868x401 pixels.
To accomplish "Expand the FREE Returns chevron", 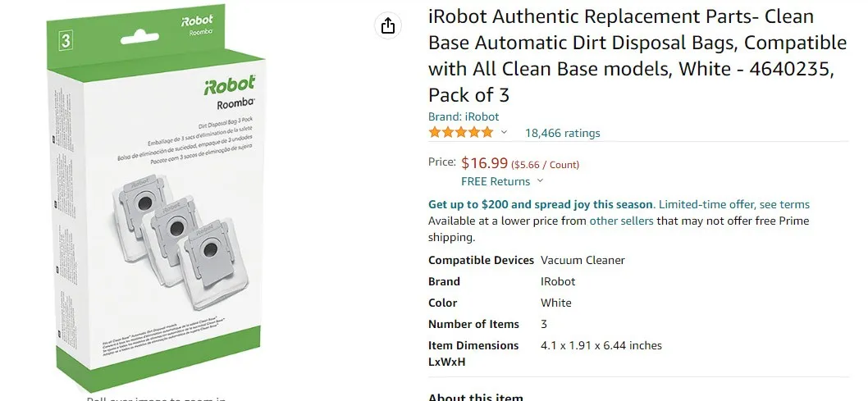I will pos(541,181).
